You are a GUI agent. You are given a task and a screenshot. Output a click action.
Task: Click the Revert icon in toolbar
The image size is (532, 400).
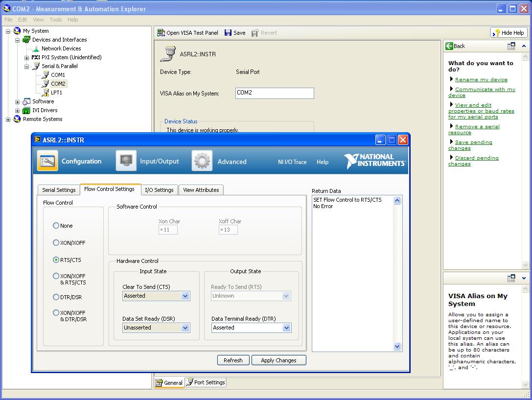click(255, 33)
